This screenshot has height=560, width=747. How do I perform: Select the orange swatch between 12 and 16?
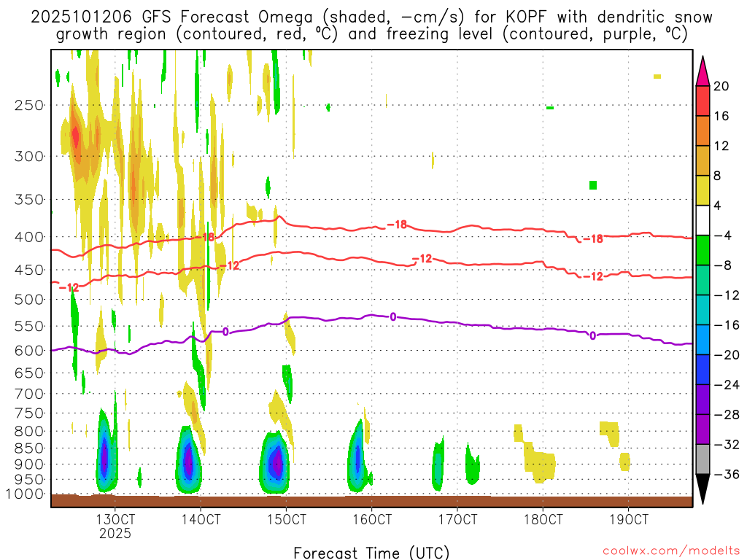pos(703,131)
